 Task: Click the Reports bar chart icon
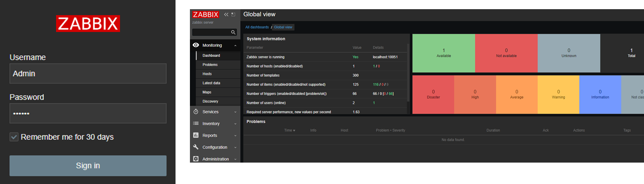pos(196,135)
